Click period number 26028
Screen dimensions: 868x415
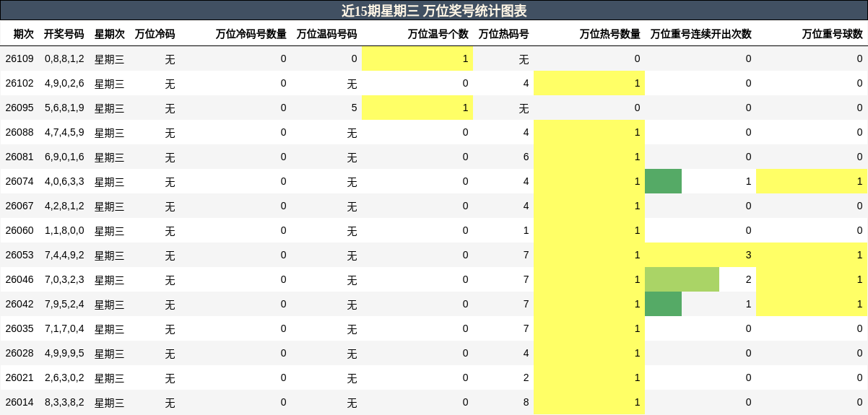pyautogui.click(x=19, y=353)
